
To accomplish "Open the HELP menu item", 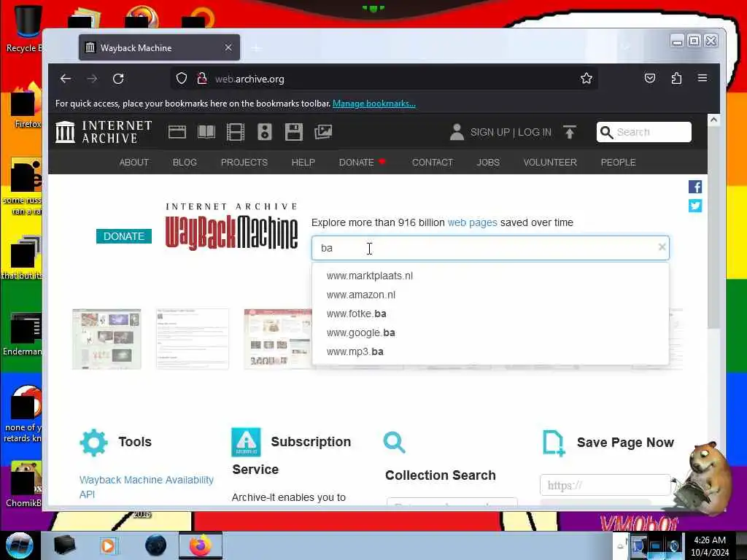I will pos(303,163).
